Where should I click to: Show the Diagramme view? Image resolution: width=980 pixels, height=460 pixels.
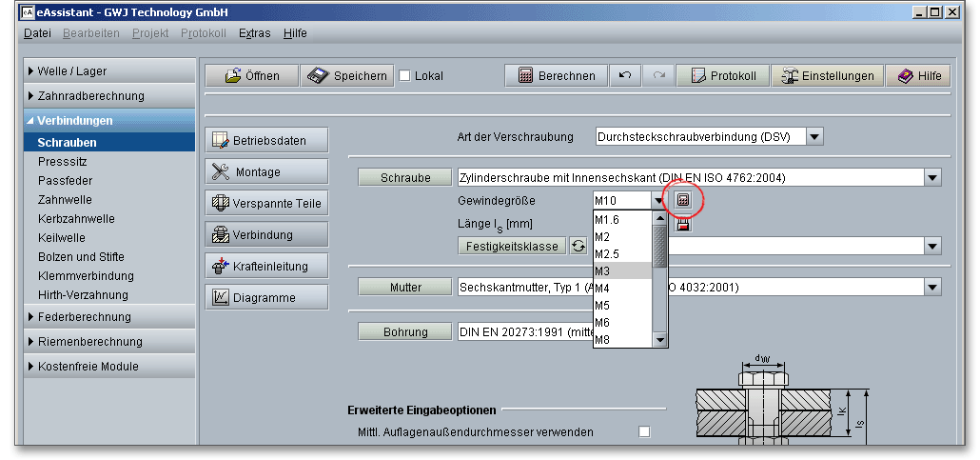[x=266, y=297]
